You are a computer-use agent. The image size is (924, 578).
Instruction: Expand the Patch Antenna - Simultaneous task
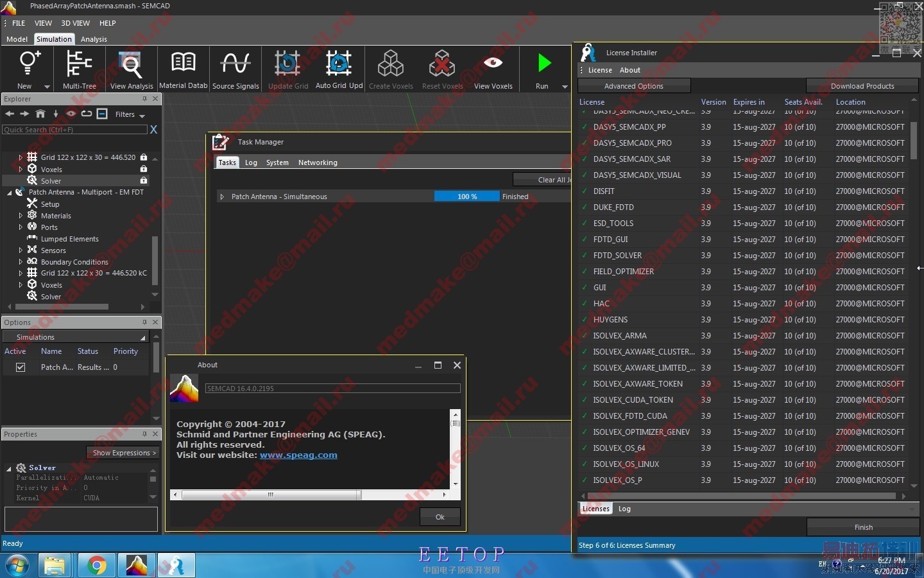click(x=222, y=197)
